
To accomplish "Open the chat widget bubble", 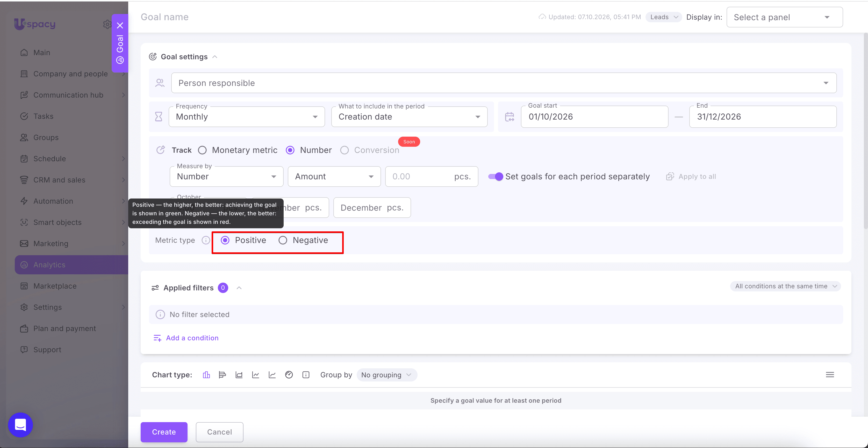I will point(20,425).
